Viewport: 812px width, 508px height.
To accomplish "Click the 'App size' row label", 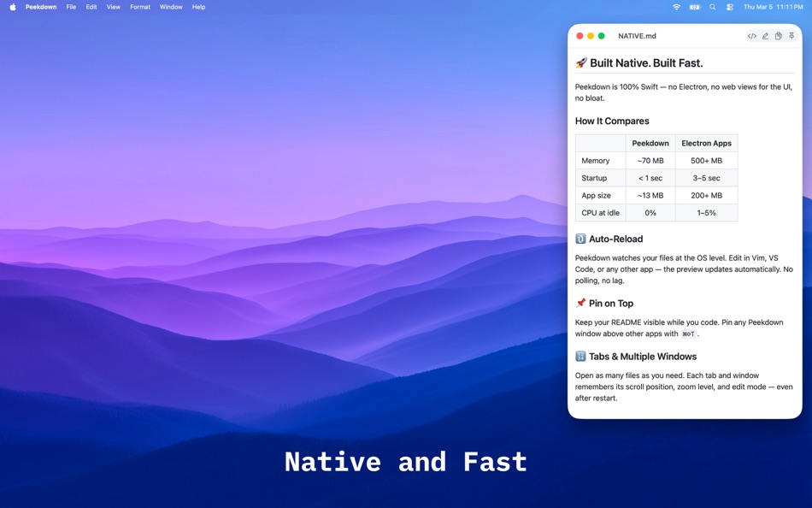I will pos(596,196).
